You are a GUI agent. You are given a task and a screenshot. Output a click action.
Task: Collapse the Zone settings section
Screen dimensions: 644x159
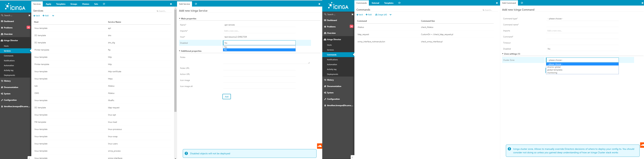pos(511,54)
